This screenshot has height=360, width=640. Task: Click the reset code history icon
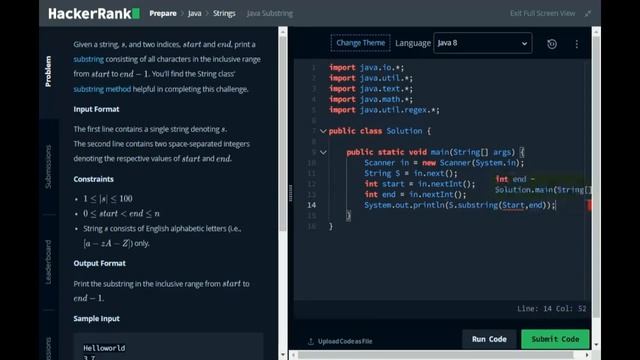(x=552, y=44)
